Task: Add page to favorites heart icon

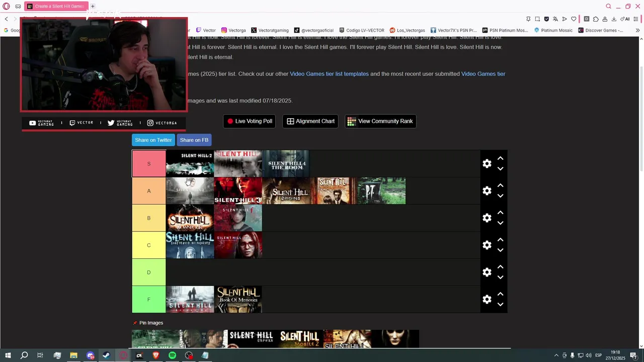Action: click(574, 19)
